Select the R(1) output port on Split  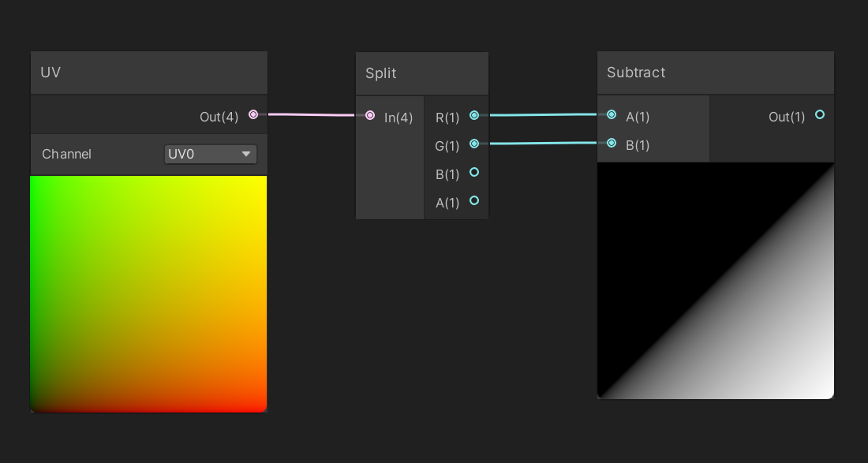pos(473,115)
